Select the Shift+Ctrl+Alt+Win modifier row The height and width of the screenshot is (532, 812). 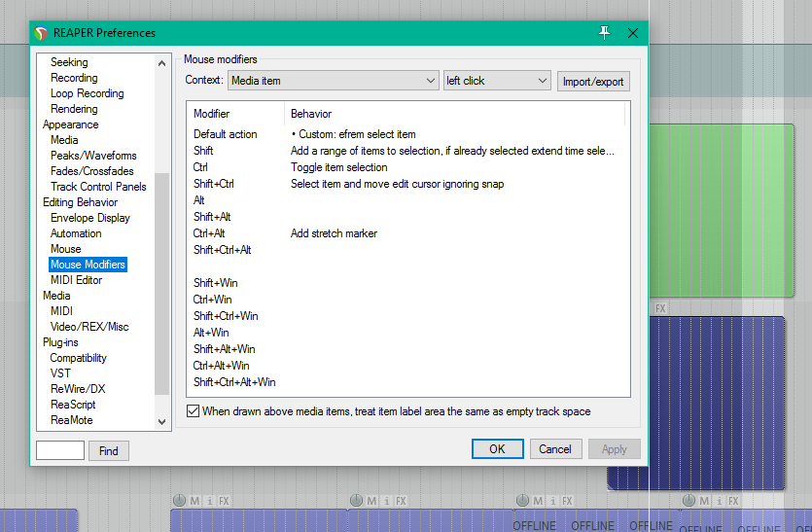(x=408, y=382)
